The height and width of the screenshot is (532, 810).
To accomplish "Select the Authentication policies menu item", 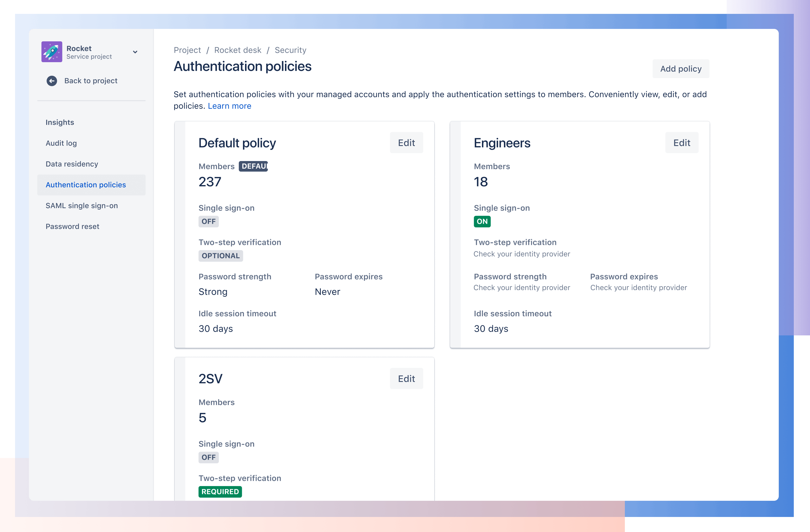I will click(x=86, y=185).
